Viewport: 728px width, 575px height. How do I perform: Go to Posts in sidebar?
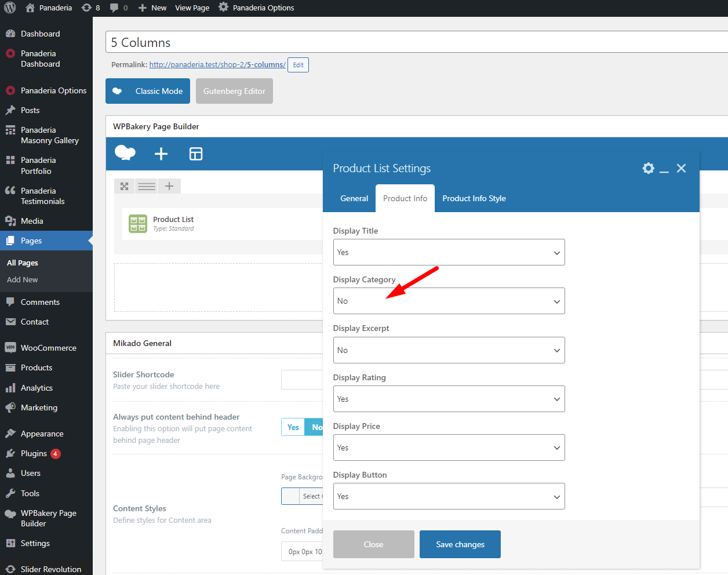[x=46, y=110]
